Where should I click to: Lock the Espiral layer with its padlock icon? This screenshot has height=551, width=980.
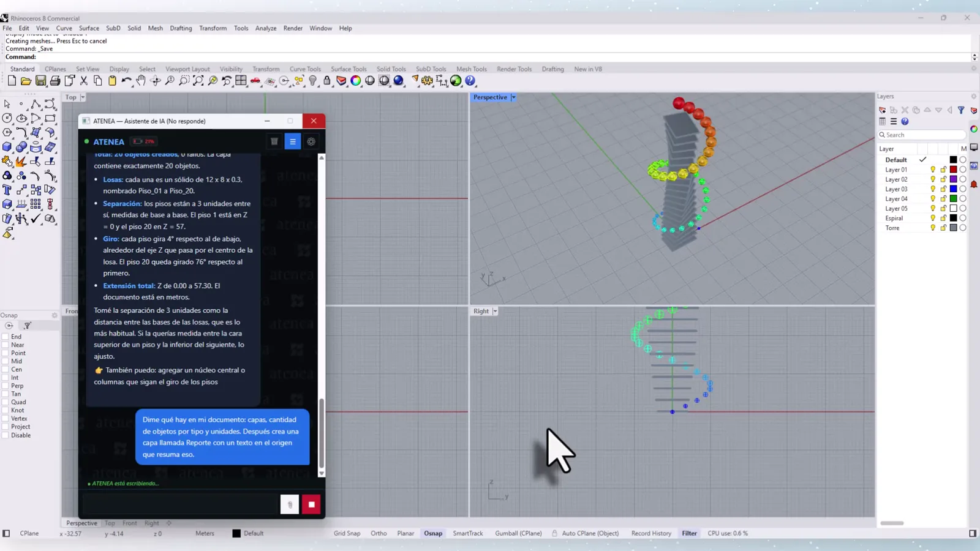pos(943,218)
